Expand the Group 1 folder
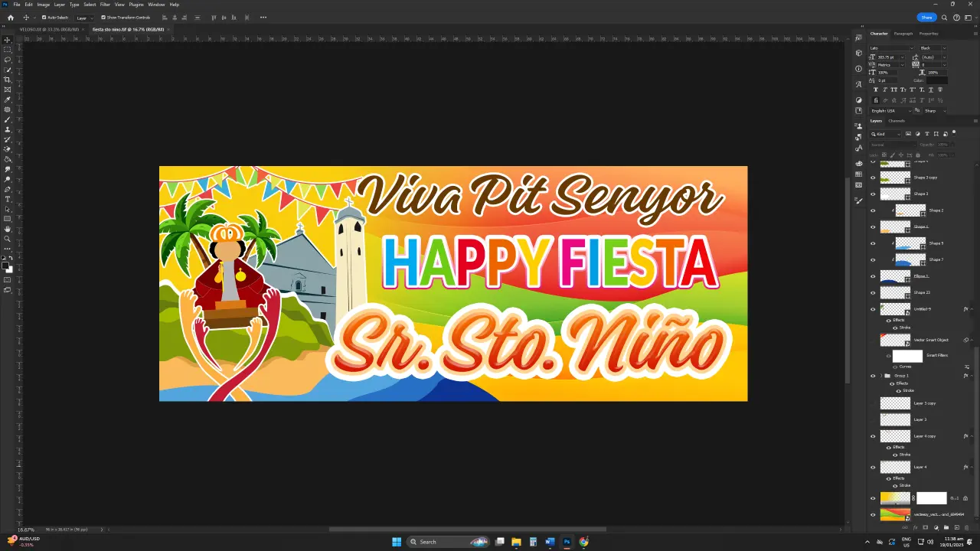Viewport: 980px width, 551px height. 881,376
